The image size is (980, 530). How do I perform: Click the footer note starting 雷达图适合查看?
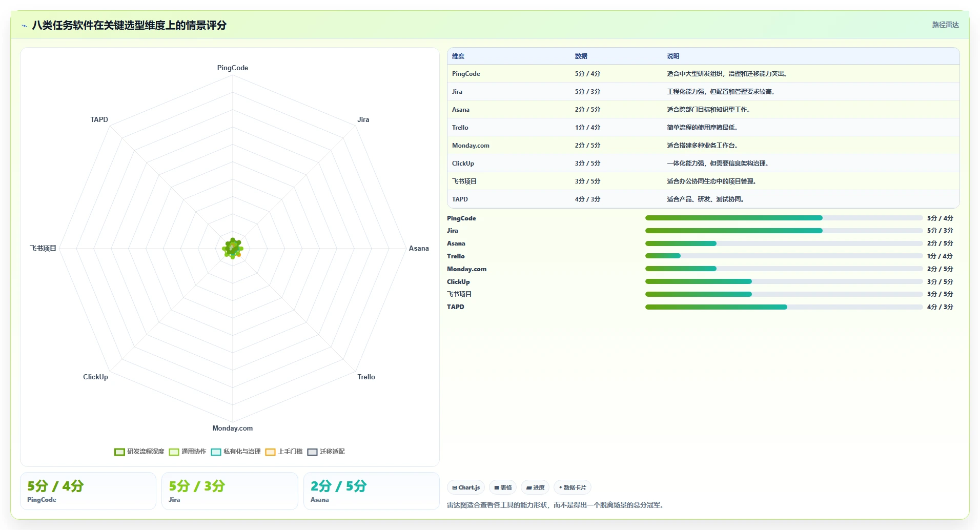point(557,505)
